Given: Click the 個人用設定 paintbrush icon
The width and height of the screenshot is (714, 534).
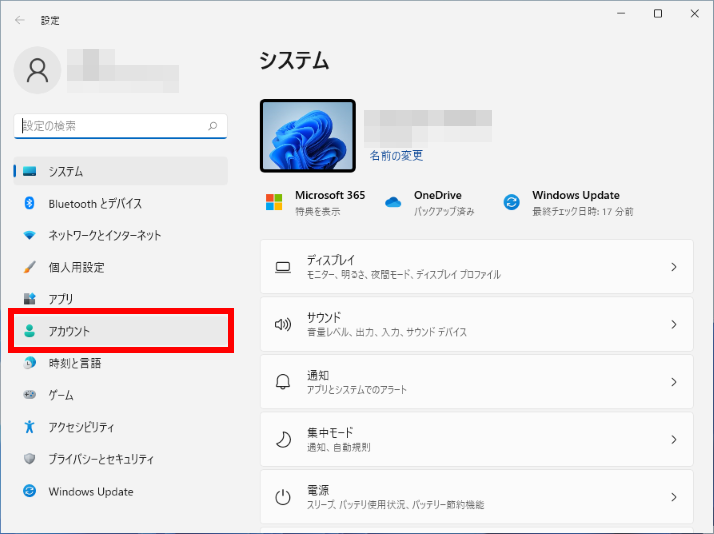Looking at the screenshot, I should [30, 267].
